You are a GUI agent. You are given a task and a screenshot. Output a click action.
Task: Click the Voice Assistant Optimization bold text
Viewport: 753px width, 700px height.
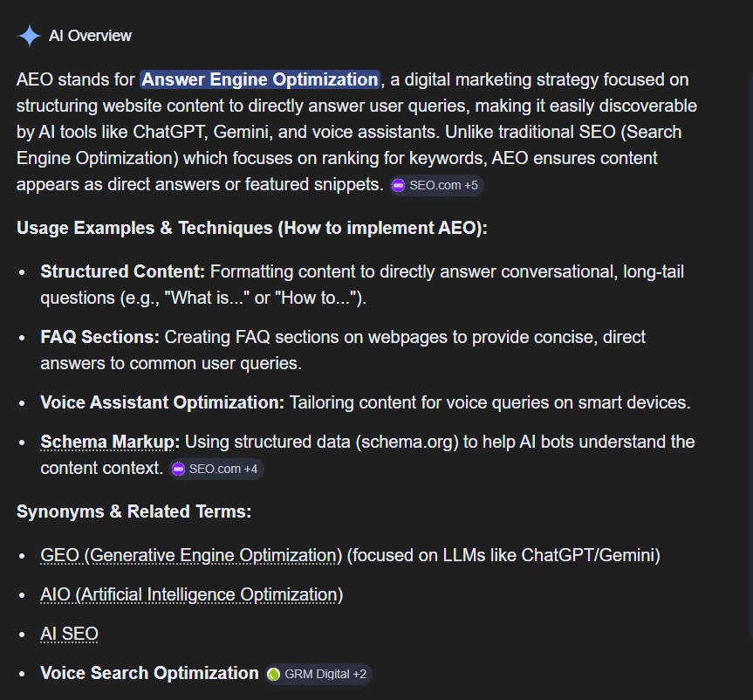coord(161,402)
